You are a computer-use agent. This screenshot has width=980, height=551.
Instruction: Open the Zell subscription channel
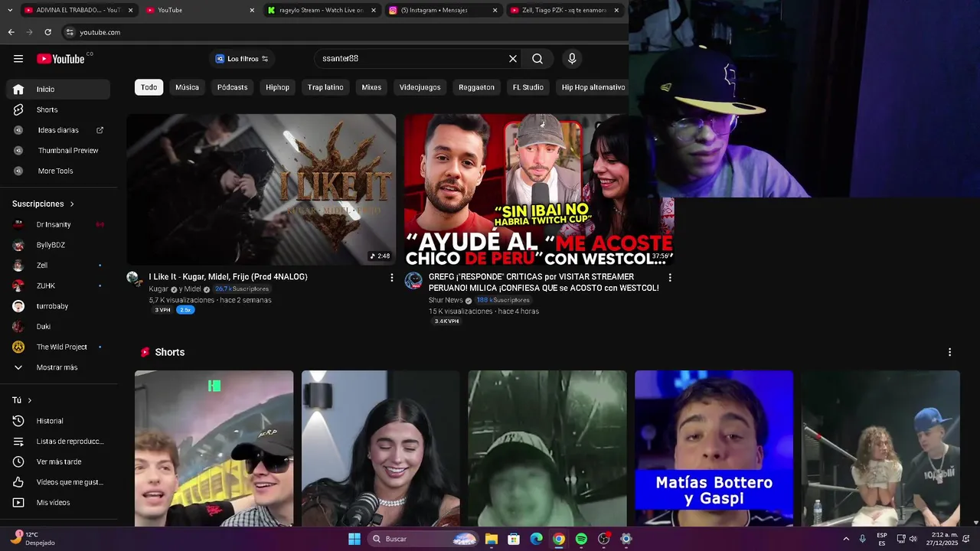click(58, 266)
